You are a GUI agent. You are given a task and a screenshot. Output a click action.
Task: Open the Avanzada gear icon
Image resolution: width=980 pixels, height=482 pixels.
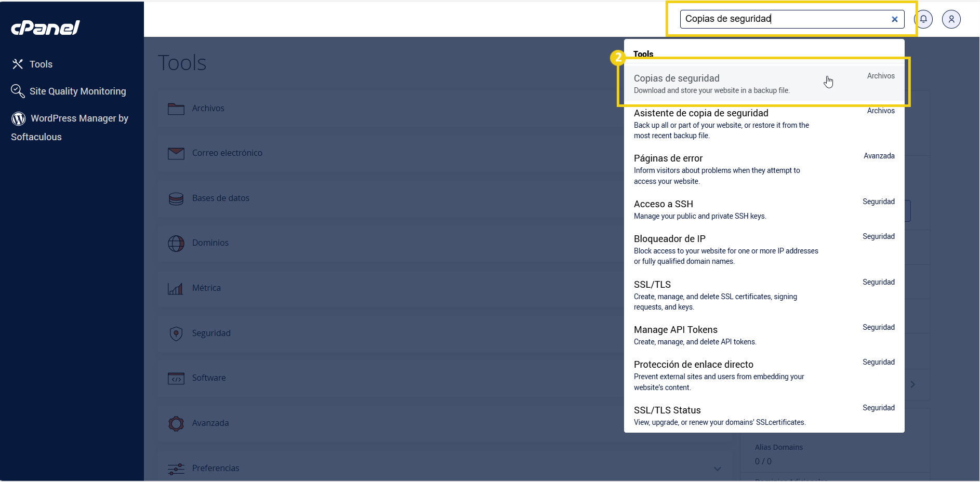[x=176, y=423]
